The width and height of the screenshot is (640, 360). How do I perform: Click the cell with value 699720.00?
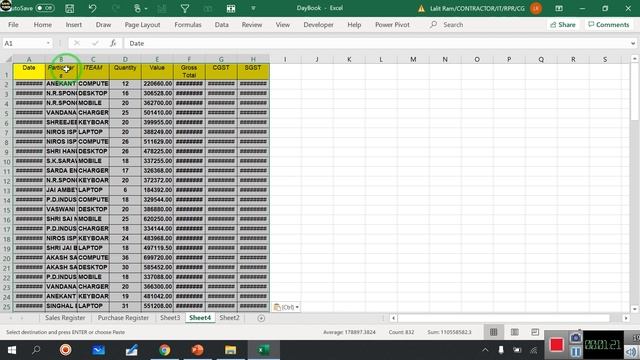(x=157, y=258)
